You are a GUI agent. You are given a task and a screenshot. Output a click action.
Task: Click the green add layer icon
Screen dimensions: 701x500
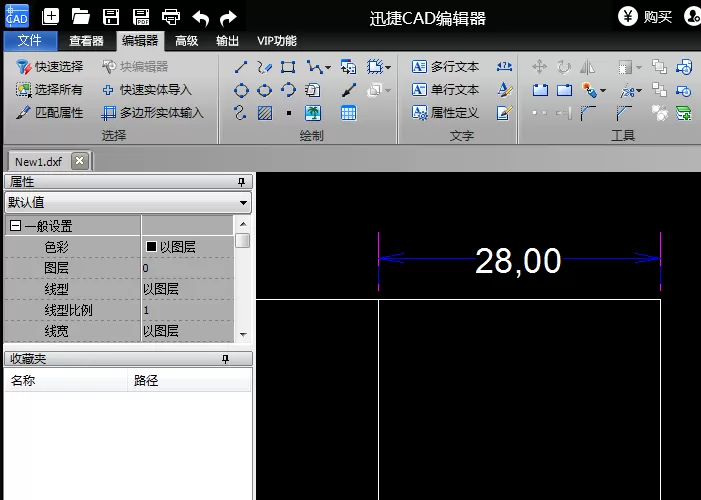coord(684,113)
